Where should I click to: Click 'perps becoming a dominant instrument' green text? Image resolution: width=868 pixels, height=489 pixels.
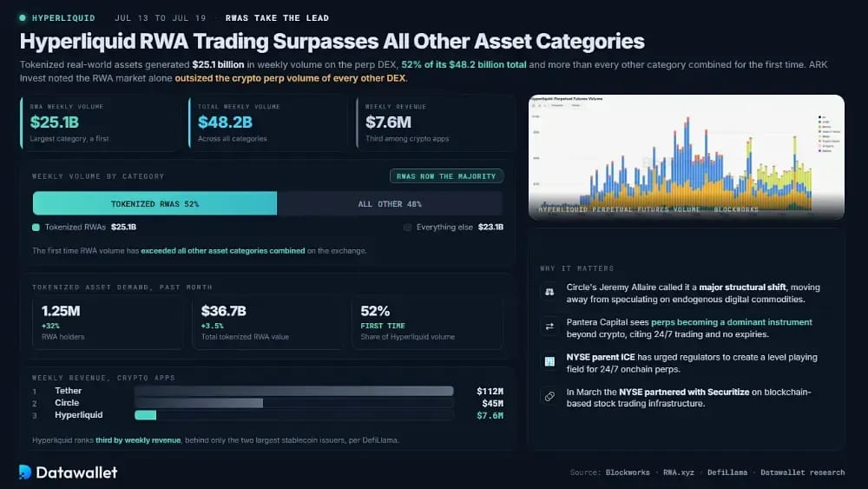click(x=731, y=321)
